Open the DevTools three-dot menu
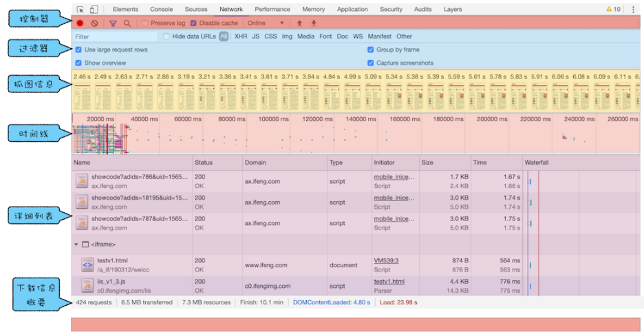Screen dimensions: 644x334 pos(633,10)
